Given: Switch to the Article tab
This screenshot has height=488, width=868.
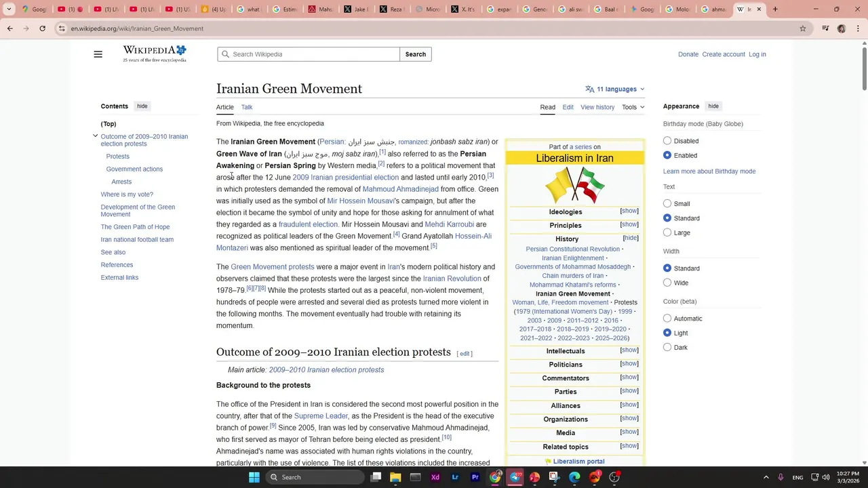Looking at the screenshot, I should (x=225, y=107).
